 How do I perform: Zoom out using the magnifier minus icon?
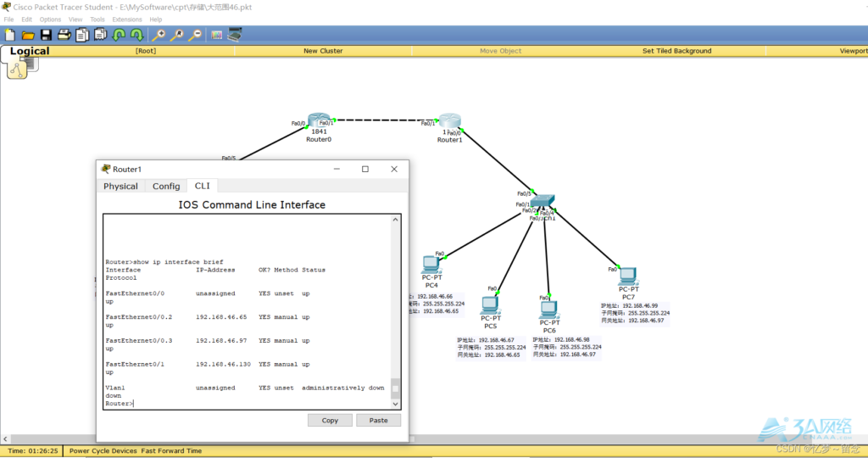pyautogui.click(x=195, y=35)
